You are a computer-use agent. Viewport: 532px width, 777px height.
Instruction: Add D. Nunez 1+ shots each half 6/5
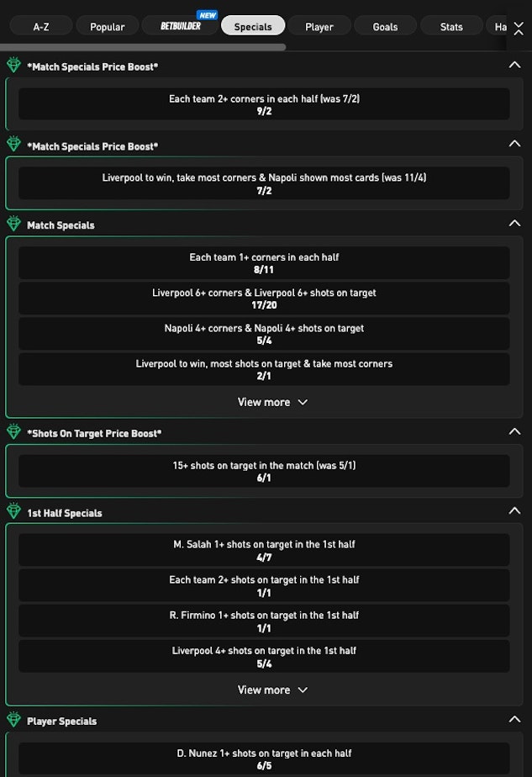tap(264, 758)
